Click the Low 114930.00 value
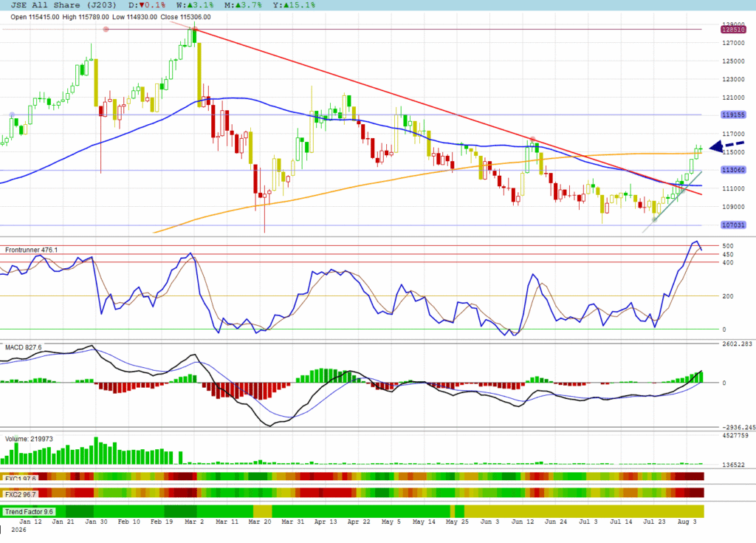The height and width of the screenshot is (543, 756). point(134,17)
